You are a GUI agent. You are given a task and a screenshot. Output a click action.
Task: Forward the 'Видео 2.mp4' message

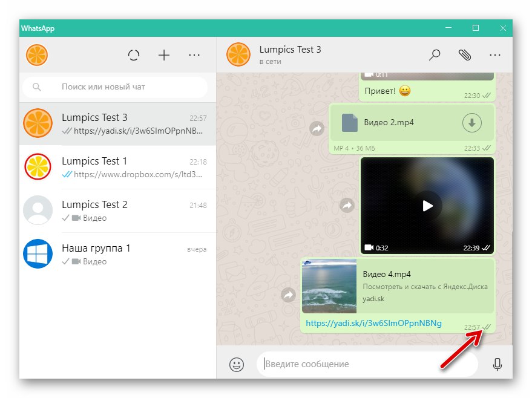coord(317,128)
